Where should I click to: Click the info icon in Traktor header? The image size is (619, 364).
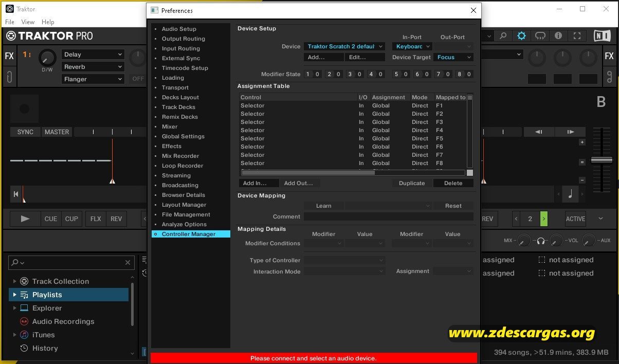tap(558, 36)
